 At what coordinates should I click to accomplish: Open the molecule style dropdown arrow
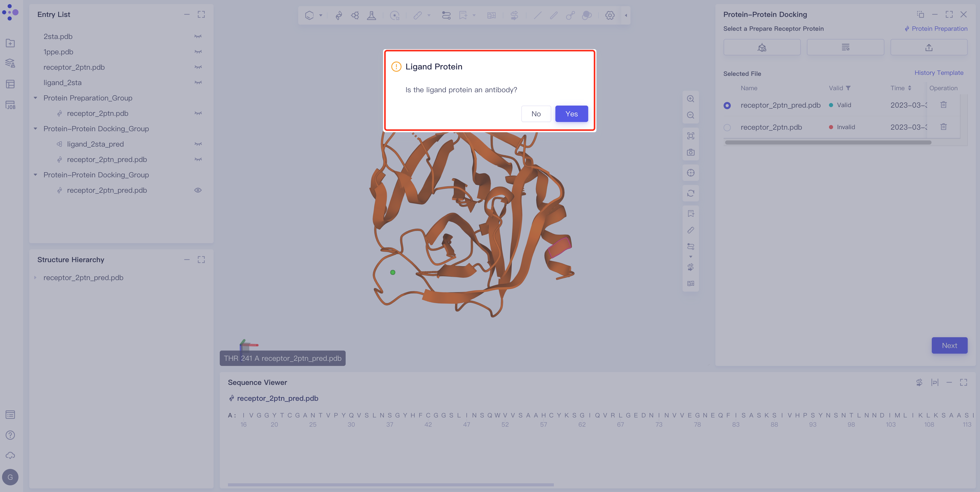[x=321, y=16]
